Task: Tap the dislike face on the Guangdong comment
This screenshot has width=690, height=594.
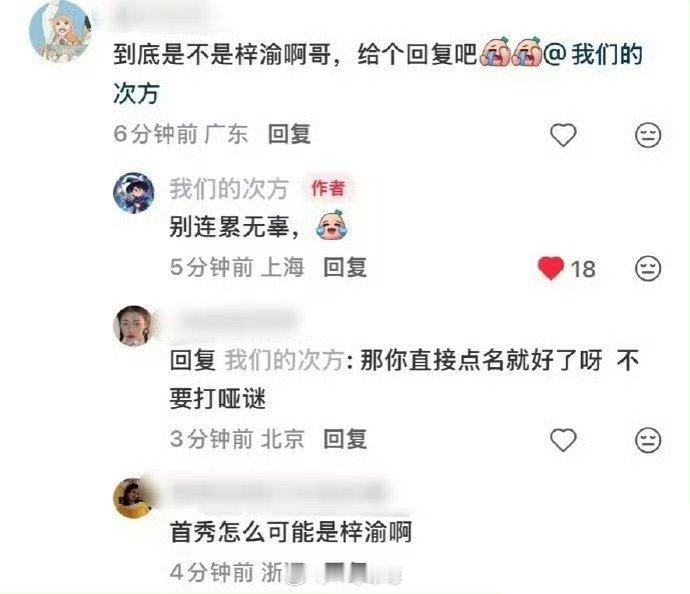Action: pos(648,135)
